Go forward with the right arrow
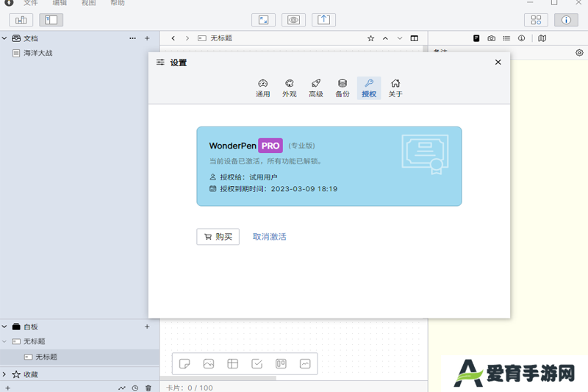 187,38
